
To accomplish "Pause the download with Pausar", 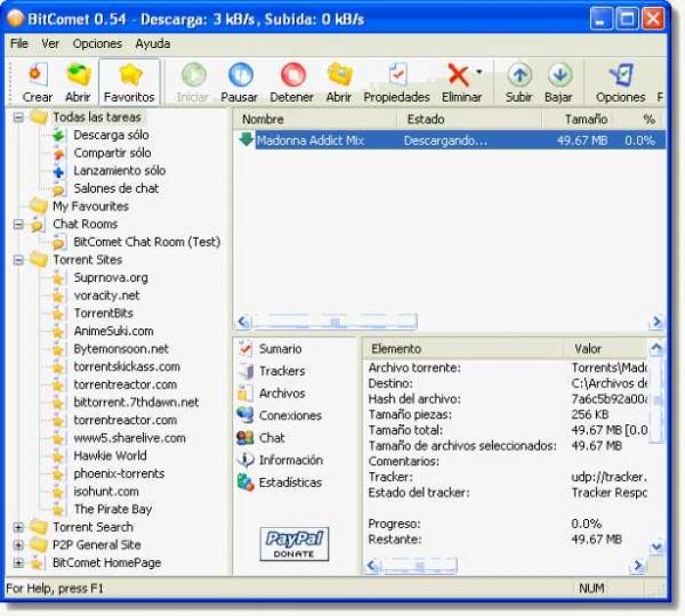I will [240, 82].
